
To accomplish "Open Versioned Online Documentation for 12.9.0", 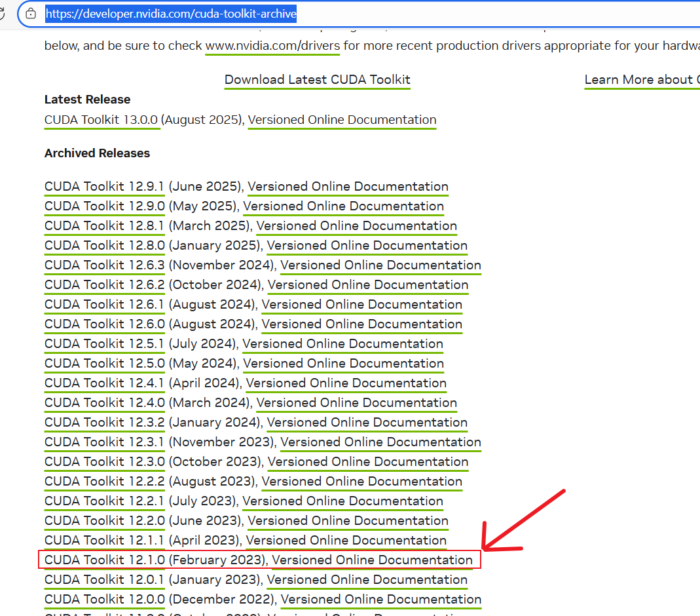I will click(343, 206).
